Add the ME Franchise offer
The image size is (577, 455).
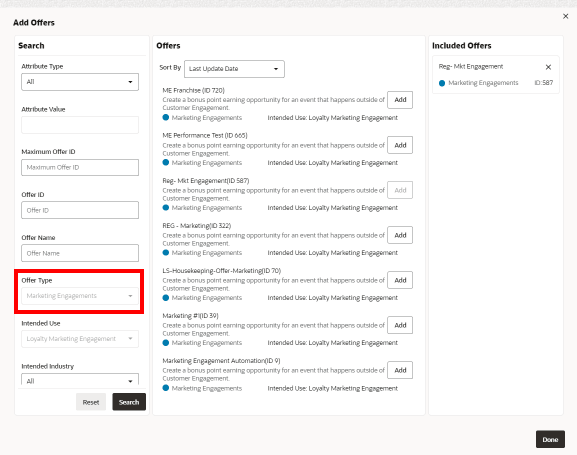click(400, 100)
